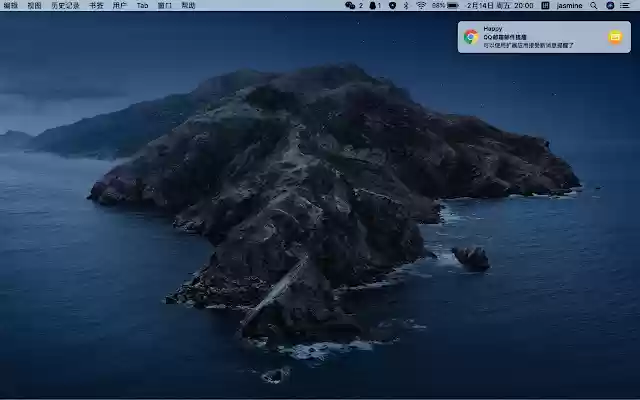The height and width of the screenshot is (400, 640).
Task: Open the 编辑 (Edit) menu
Action: [11, 5]
